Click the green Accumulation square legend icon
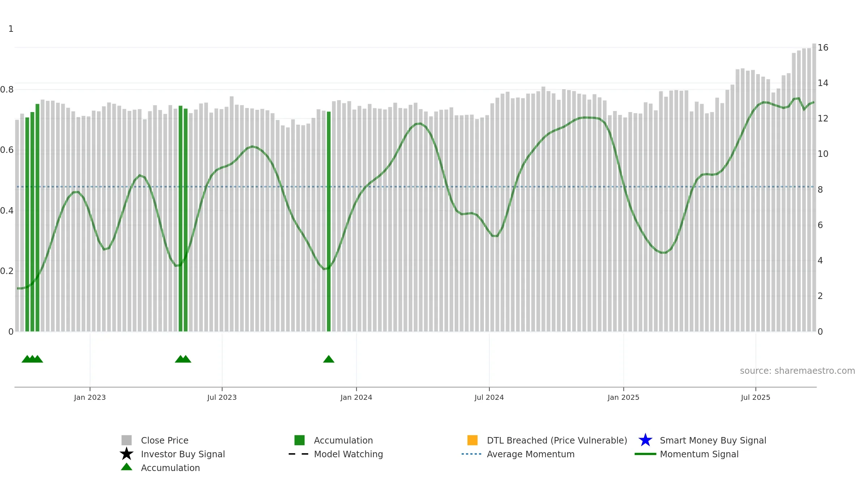 pyautogui.click(x=299, y=440)
